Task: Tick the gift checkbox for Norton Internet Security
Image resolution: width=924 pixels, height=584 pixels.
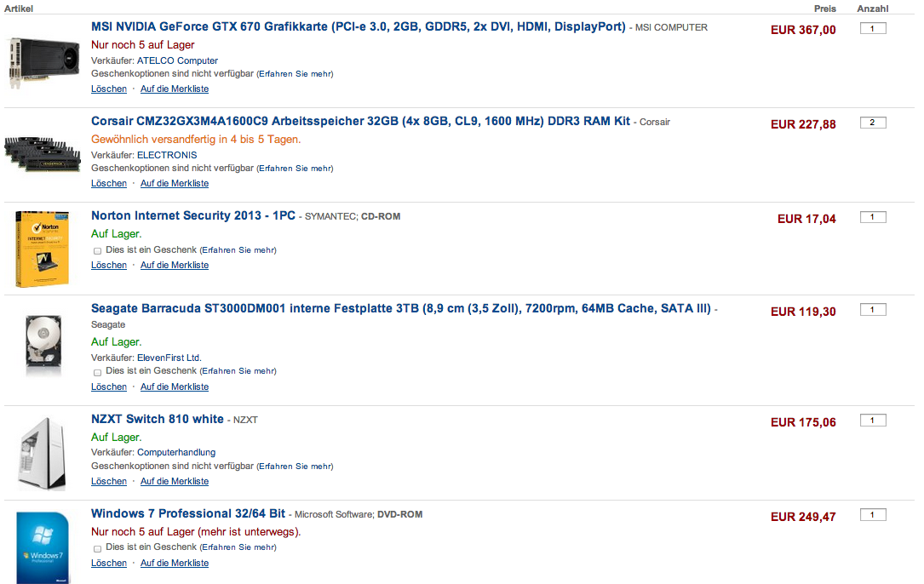Action: click(x=97, y=251)
